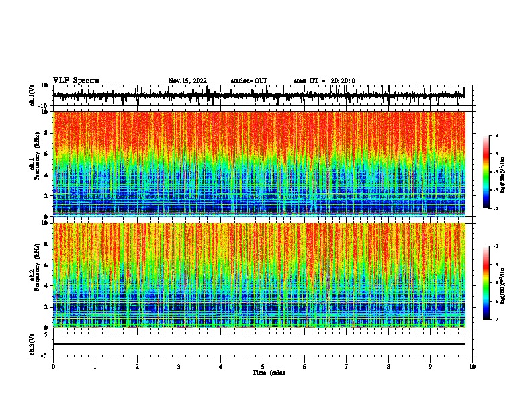Click the date label 'Nov.15, 2022'

click(x=187, y=81)
